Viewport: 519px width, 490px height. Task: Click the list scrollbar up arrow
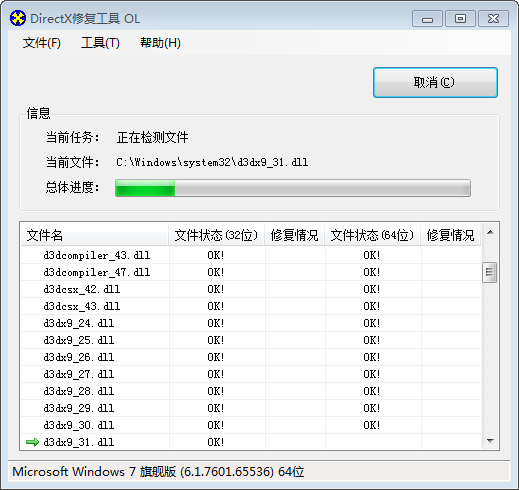pos(490,232)
